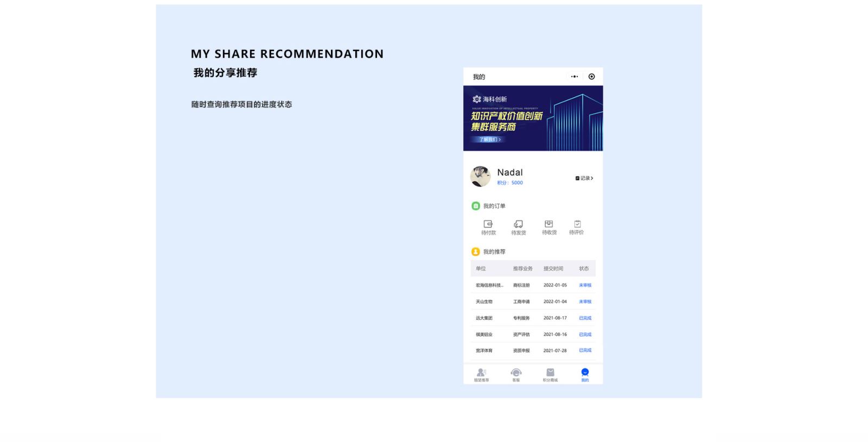The height and width of the screenshot is (442, 868).
Task: Tap the 海科创新 logo in banner
Action: pos(489,99)
